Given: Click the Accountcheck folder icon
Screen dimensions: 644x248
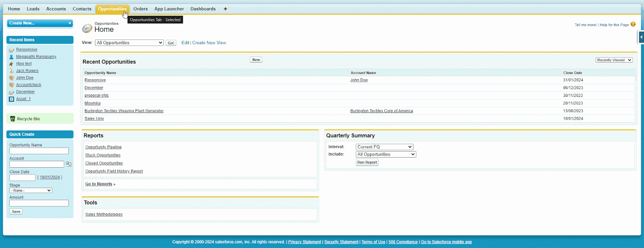Looking at the screenshot, I should 11,85.
